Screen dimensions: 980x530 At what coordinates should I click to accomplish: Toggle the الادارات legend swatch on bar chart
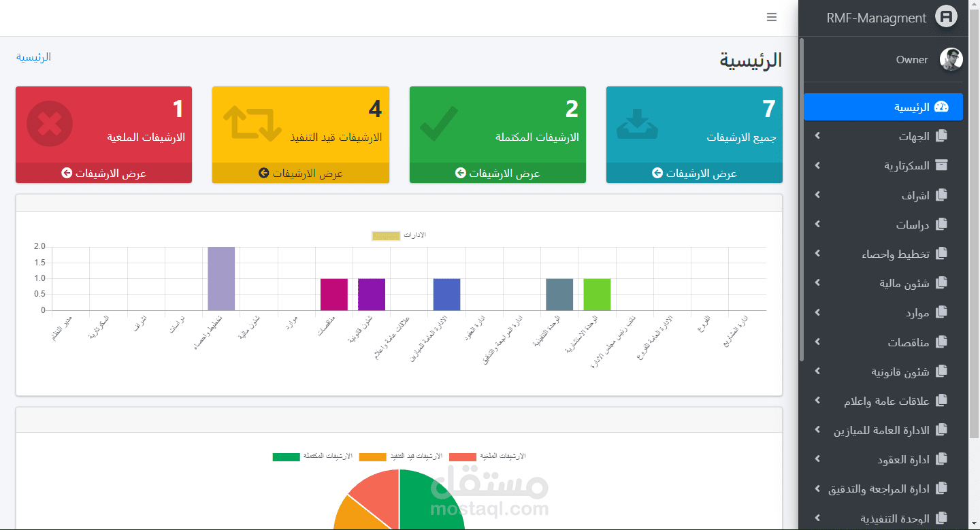pos(386,235)
